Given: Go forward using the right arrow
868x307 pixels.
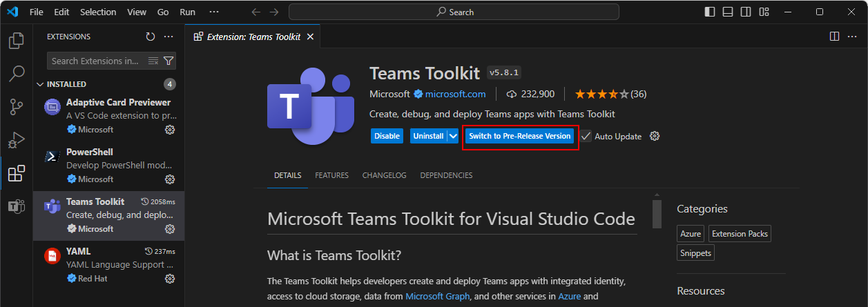Looking at the screenshot, I should pos(275,12).
